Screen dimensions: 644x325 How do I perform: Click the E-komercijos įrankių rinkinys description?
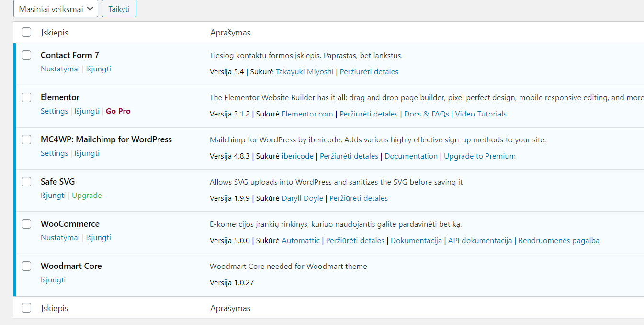[336, 224]
